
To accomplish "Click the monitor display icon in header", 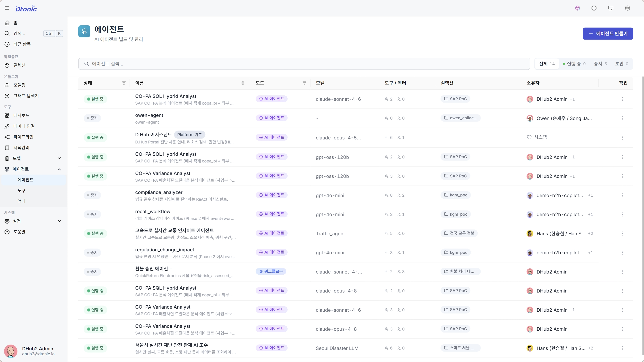I will coord(611,8).
